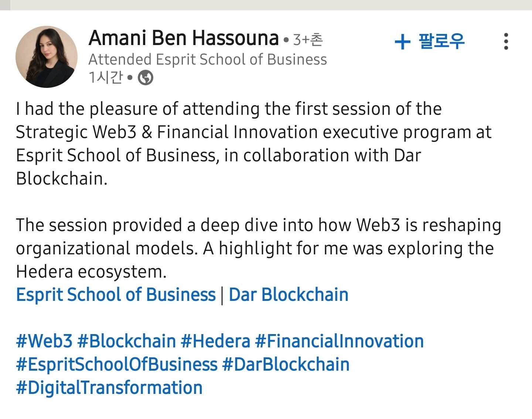Screen dimensions: 532x419
Task: Click the Attended Esprit School of Business headline
Action: pos(208,59)
